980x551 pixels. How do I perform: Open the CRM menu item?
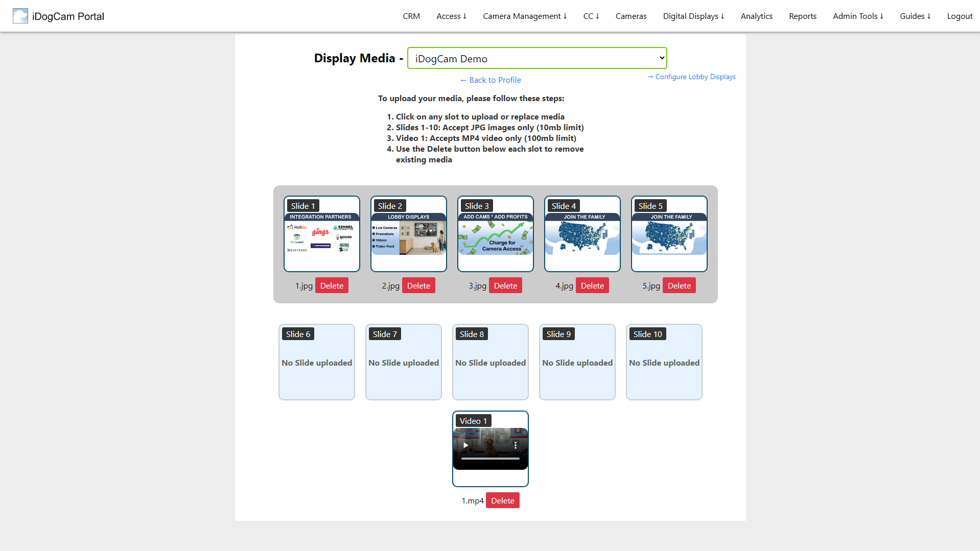click(411, 16)
